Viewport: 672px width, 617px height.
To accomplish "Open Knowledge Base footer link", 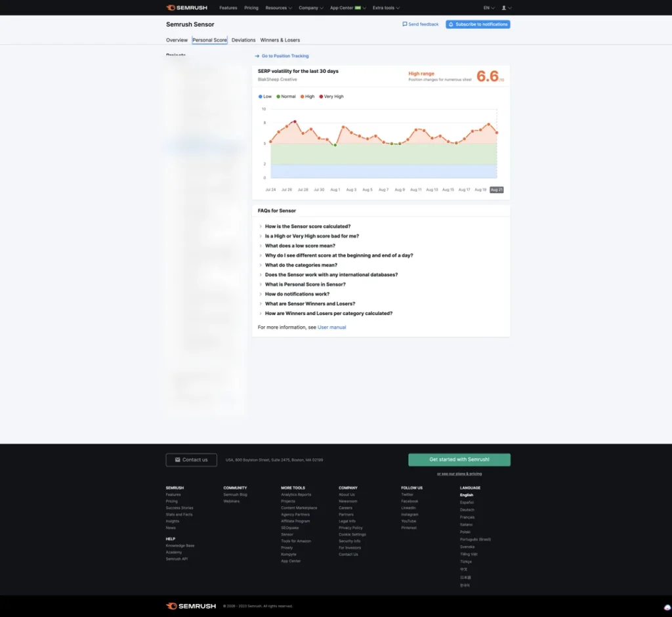I will [180, 546].
